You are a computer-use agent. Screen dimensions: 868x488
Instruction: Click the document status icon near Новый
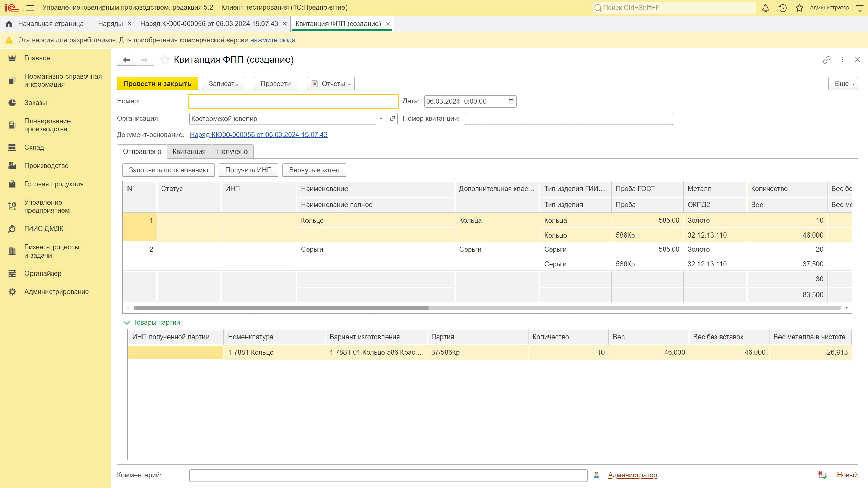pos(822,475)
